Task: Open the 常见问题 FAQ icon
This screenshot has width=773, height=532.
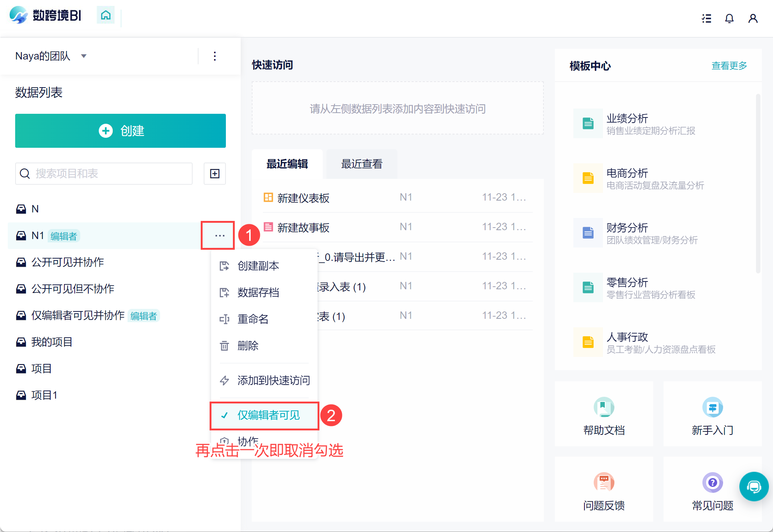Action: [x=712, y=483]
